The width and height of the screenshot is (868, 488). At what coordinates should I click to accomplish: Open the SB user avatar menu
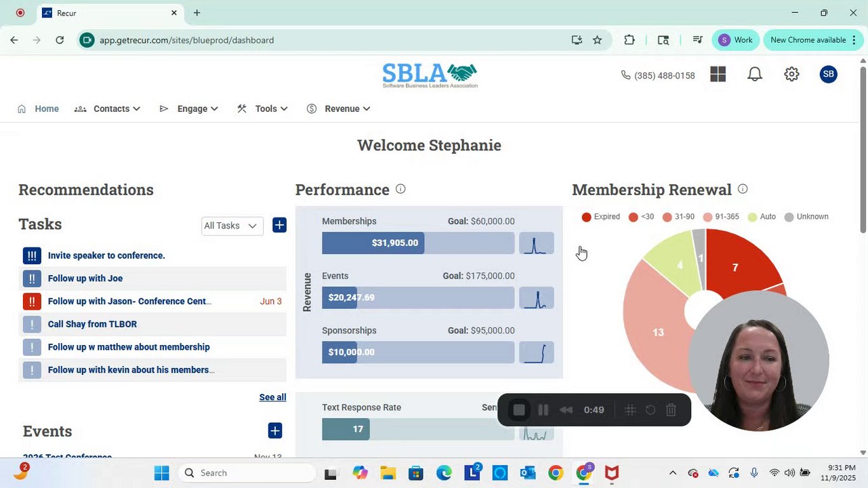pos(828,75)
